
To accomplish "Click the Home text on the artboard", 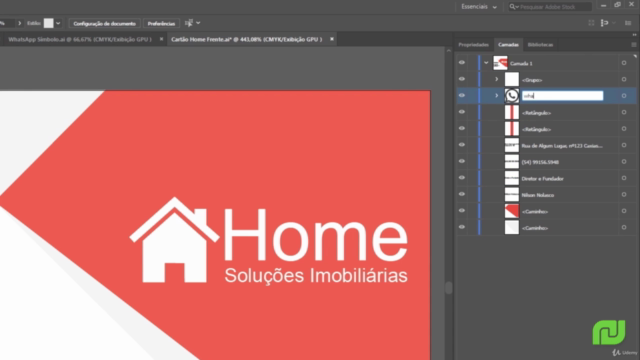I will (316, 234).
